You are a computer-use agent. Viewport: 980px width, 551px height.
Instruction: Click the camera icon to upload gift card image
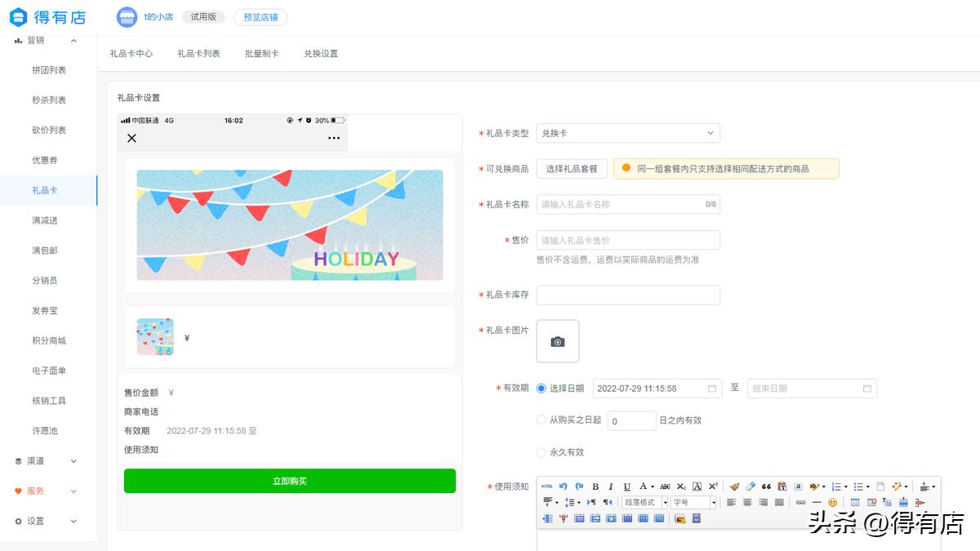click(x=558, y=341)
